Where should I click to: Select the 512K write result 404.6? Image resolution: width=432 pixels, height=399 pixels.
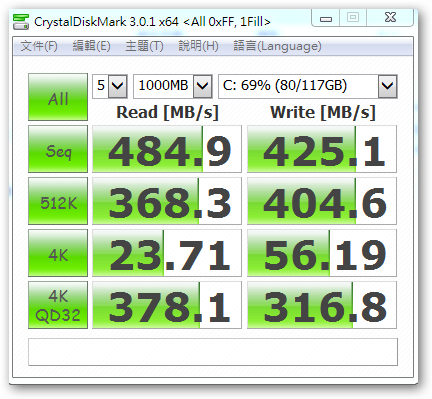pos(322,201)
